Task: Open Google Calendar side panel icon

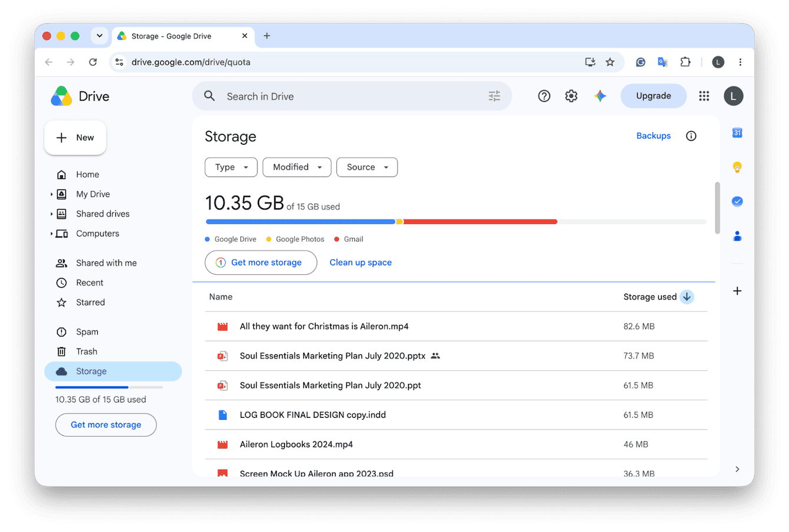Action: click(737, 133)
